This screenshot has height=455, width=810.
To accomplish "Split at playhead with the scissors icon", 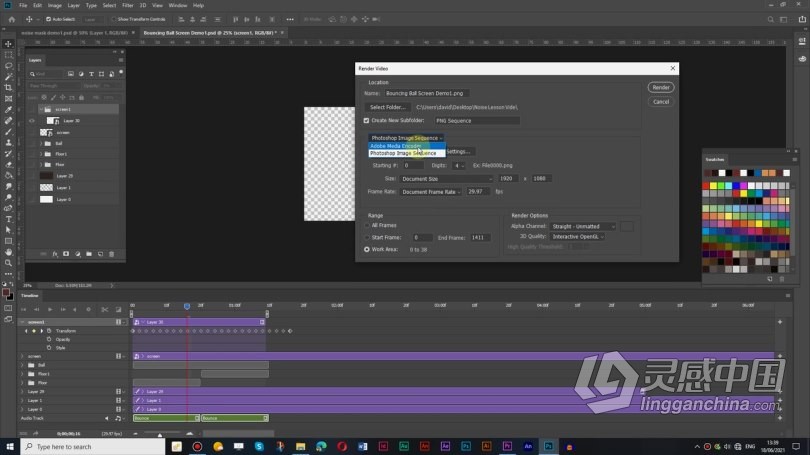I will point(105,309).
